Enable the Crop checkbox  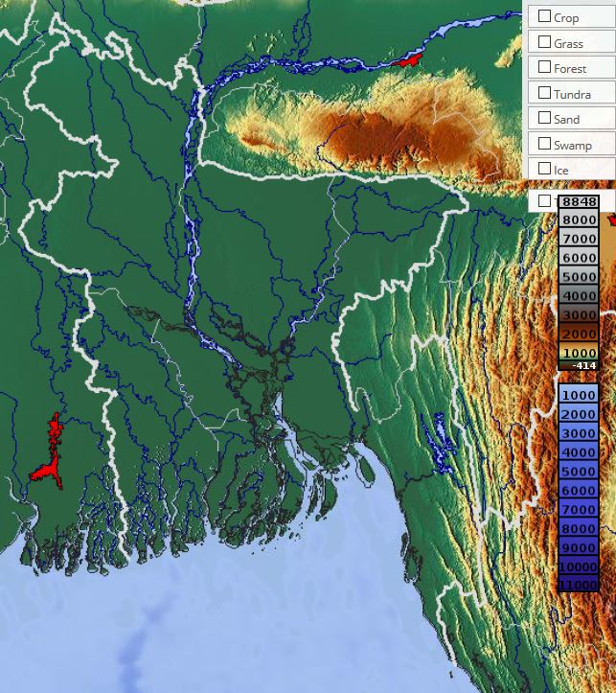tap(544, 16)
